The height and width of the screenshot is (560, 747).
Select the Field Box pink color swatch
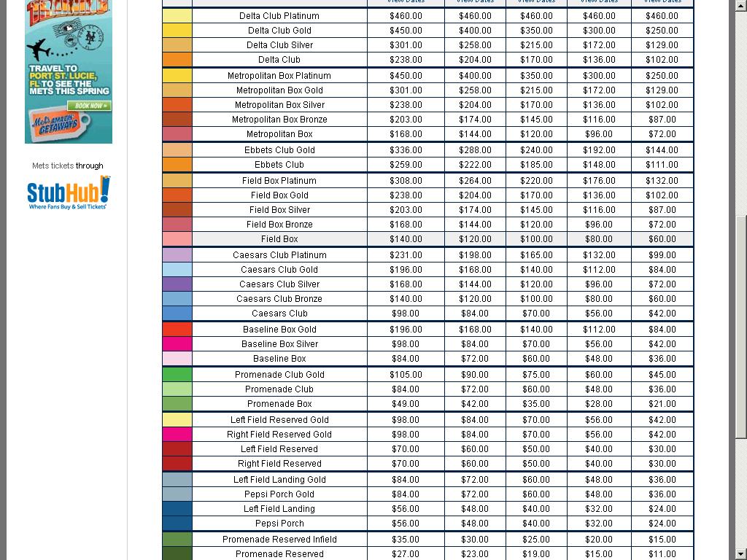(177, 239)
